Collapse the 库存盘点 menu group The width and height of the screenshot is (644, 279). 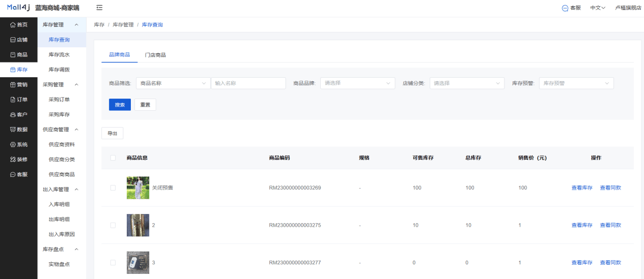point(62,250)
